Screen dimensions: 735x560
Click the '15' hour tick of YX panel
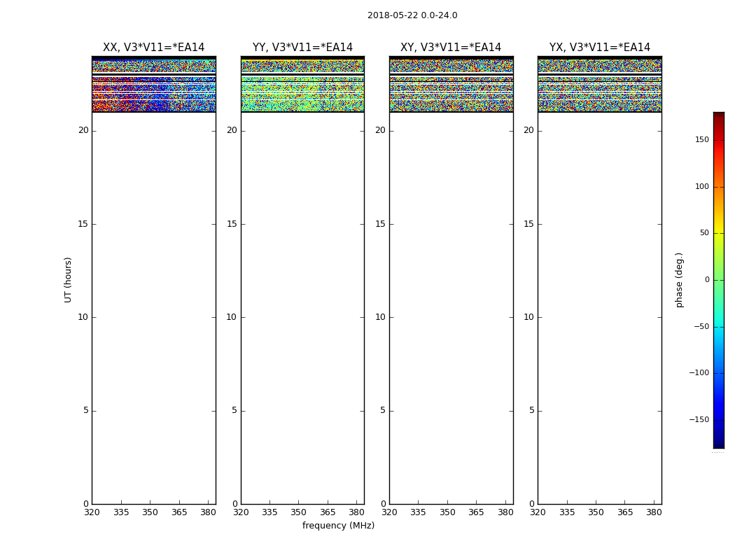[x=529, y=224]
